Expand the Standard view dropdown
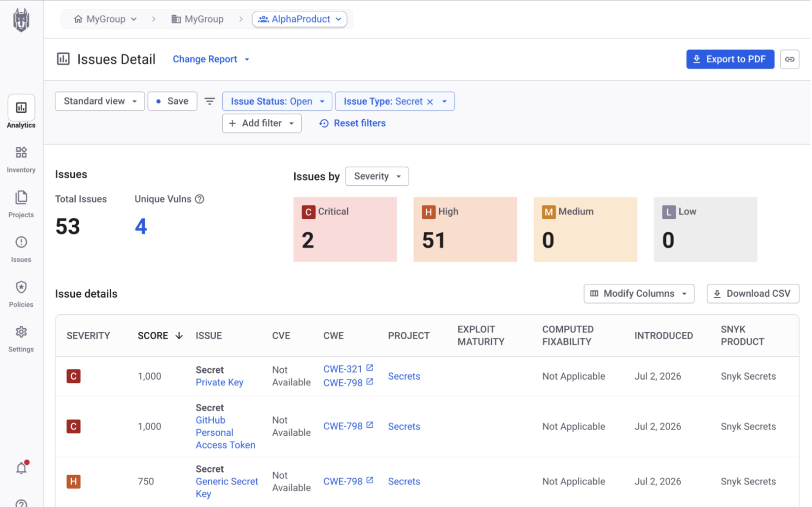The height and width of the screenshot is (507, 812). [x=100, y=101]
